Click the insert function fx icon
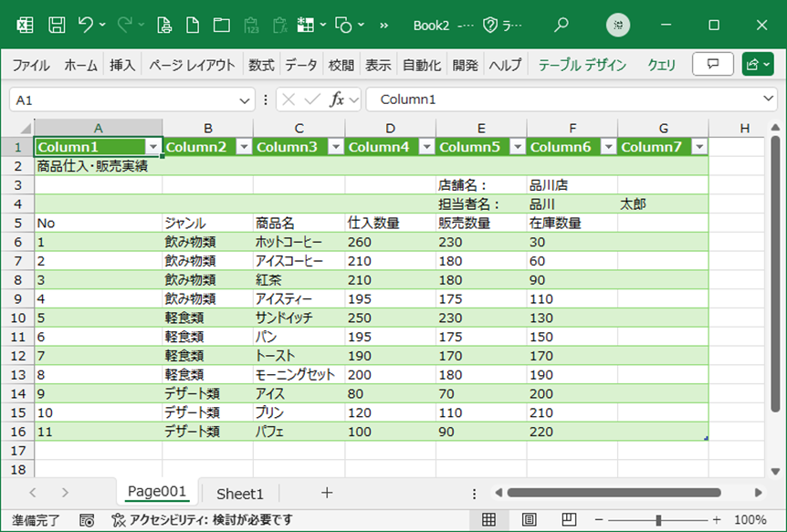787x532 pixels. [337, 99]
